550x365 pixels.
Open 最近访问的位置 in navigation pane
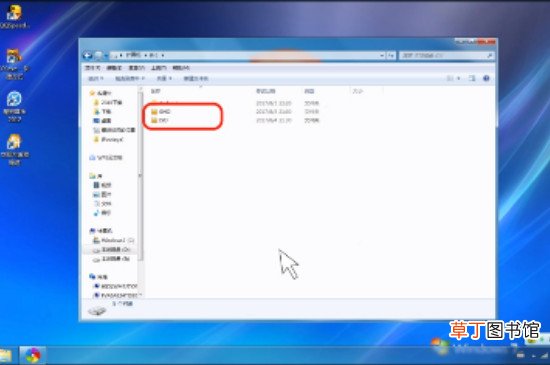[114, 130]
